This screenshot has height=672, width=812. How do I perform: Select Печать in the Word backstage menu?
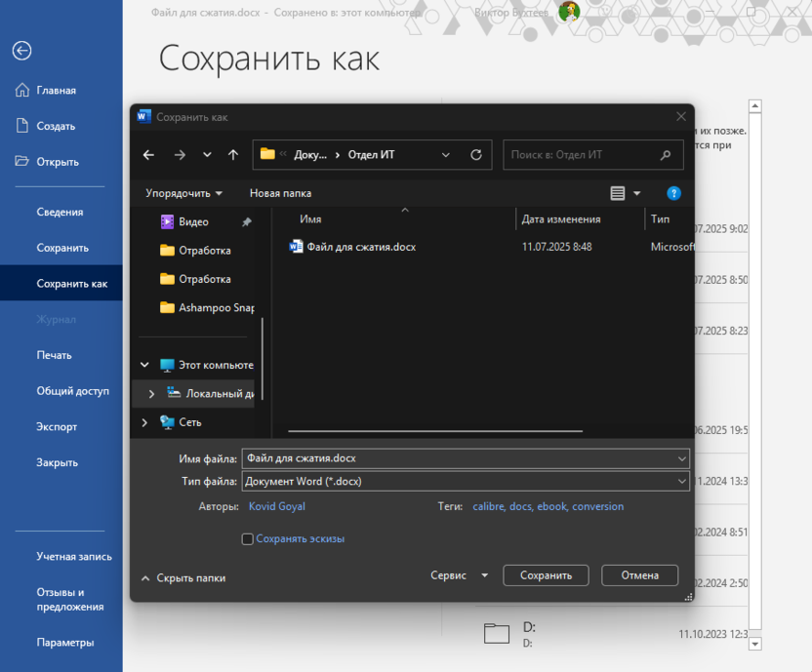coord(55,355)
